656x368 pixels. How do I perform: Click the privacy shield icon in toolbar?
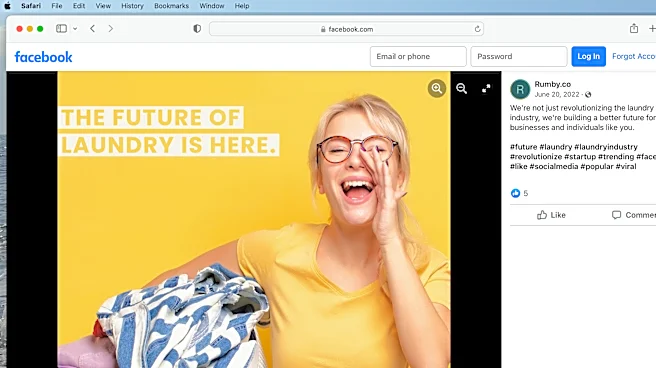[x=197, y=28]
